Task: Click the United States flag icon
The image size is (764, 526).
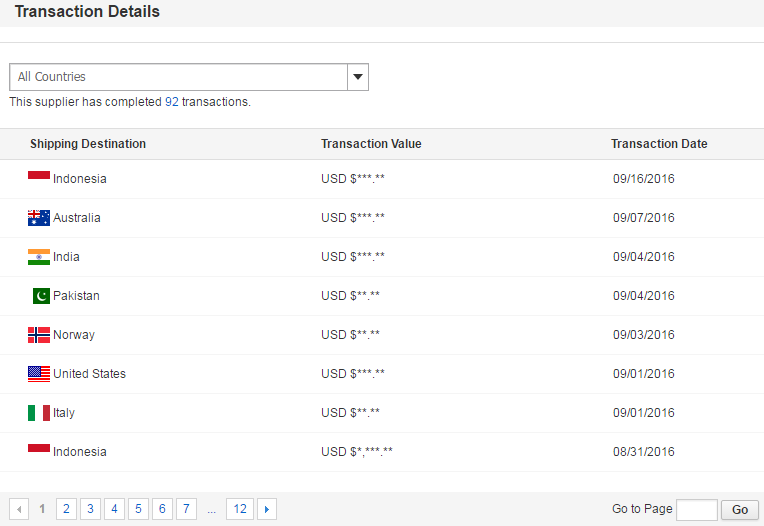Action: pyautogui.click(x=39, y=374)
